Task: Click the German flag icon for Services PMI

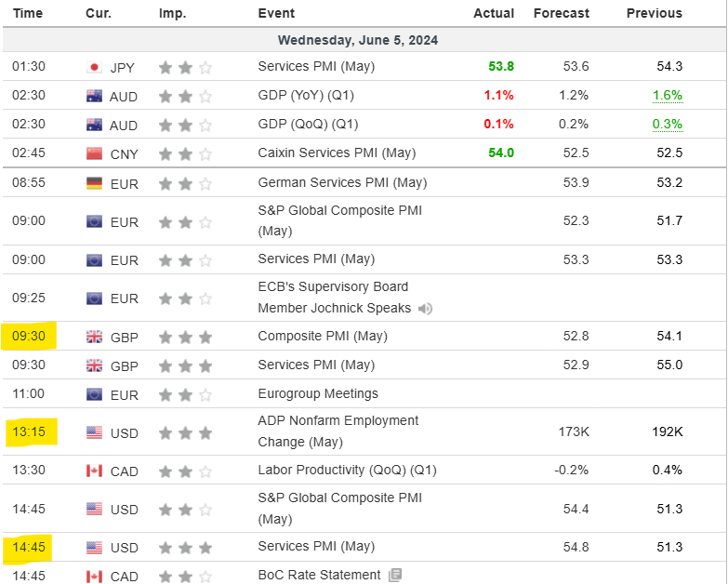Action: 94,183
